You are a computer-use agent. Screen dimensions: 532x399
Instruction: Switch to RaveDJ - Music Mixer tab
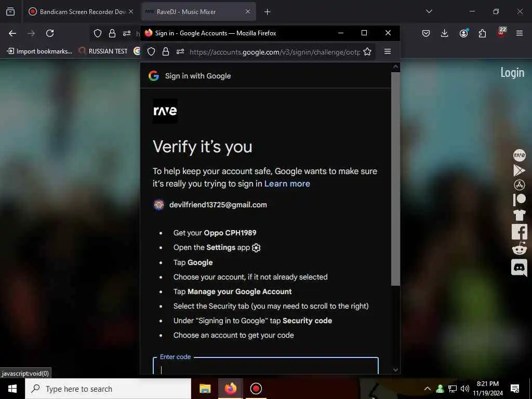pyautogui.click(x=198, y=11)
